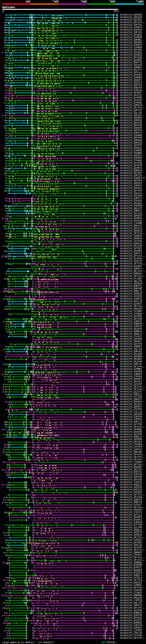View the UniRef100_Q38913-2 alignment label
Viewport: 146px width, 644px height.
click(x=132, y=178)
